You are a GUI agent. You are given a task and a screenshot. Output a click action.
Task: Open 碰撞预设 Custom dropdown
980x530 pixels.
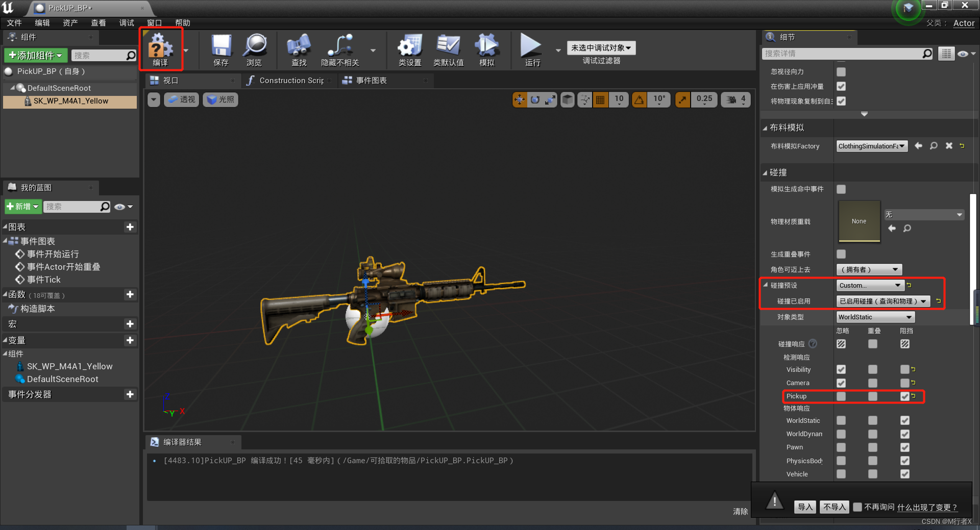870,285
